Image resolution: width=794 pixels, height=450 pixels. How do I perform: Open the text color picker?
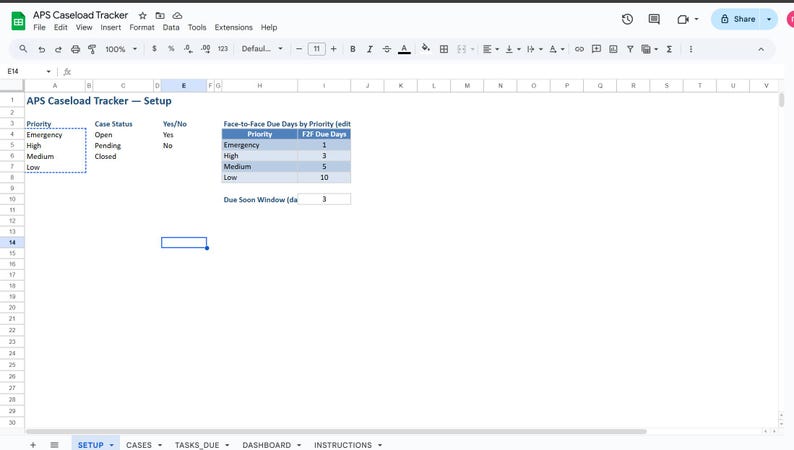tap(404, 49)
